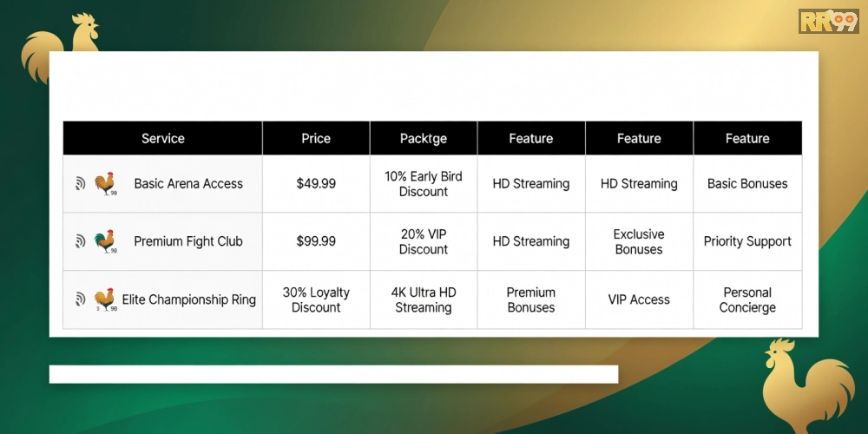868x434 pixels.
Task: Click the blank white bar below the table
Action: pos(334,374)
